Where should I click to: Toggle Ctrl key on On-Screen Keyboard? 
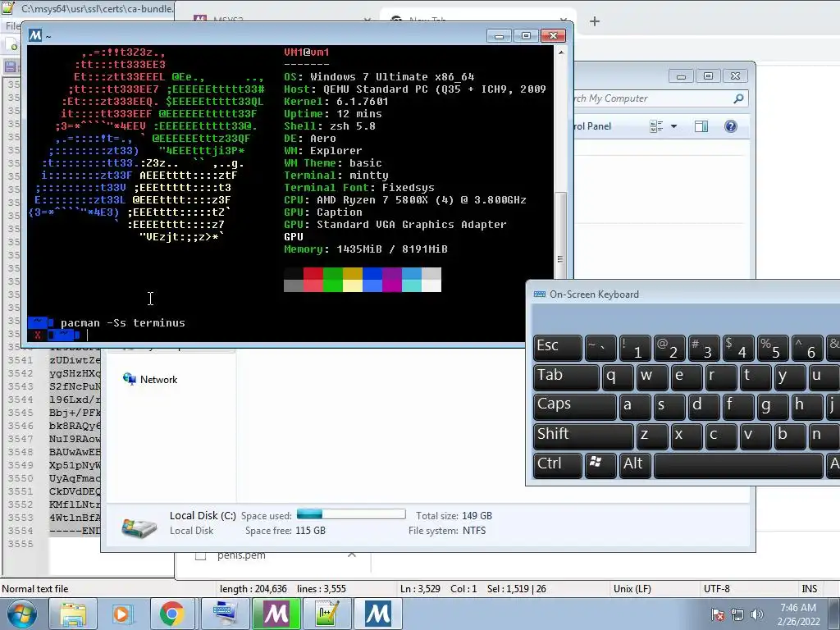click(557, 464)
